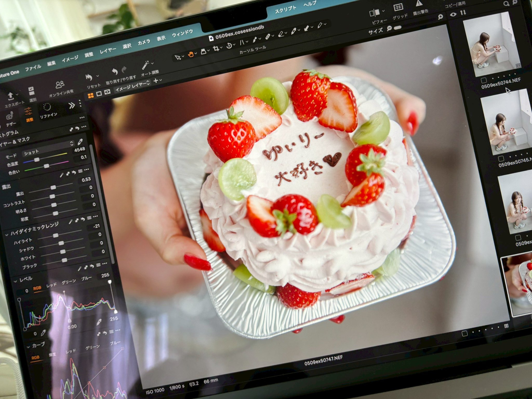Viewport: 532px width, 399px height.
Task: Click the browser sort arrows icon
Action: (463, 12)
